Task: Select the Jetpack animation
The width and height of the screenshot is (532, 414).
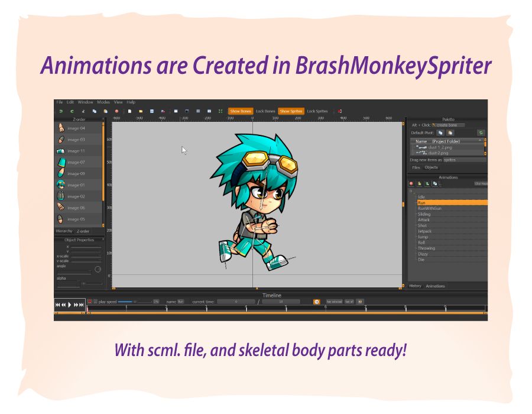Action: pos(452,231)
